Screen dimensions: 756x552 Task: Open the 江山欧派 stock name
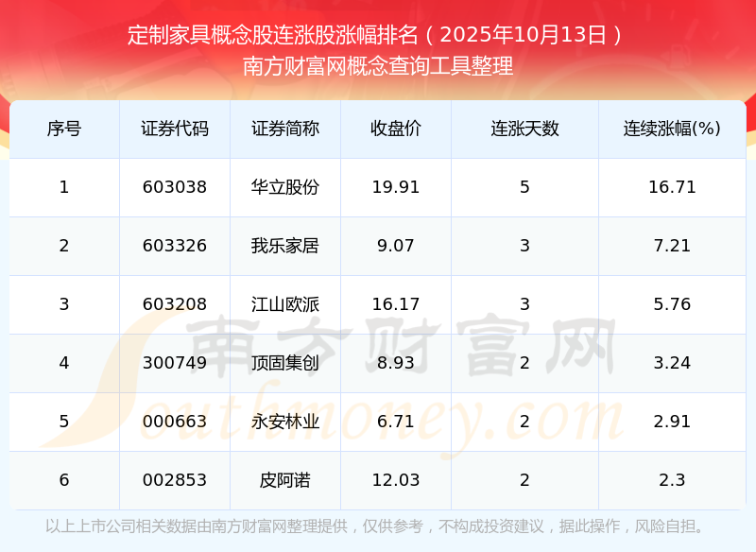click(285, 304)
